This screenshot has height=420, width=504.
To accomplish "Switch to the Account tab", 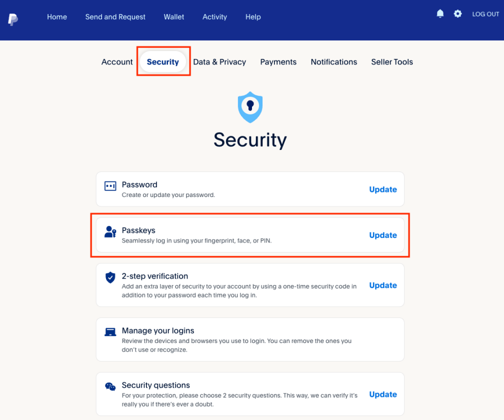I will click(x=116, y=61).
